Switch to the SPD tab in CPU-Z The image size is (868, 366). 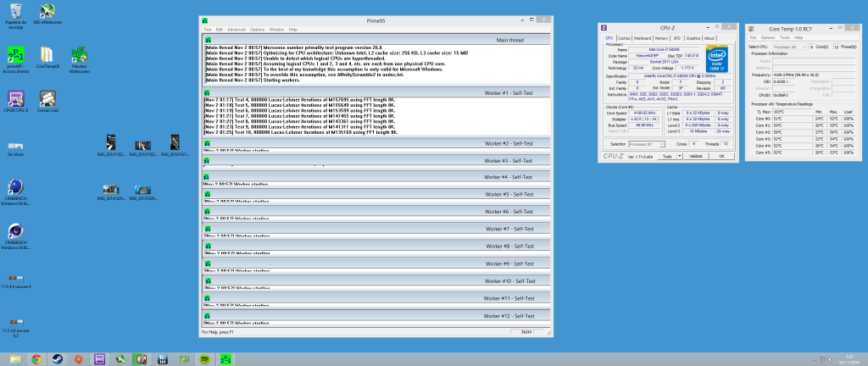coord(677,38)
